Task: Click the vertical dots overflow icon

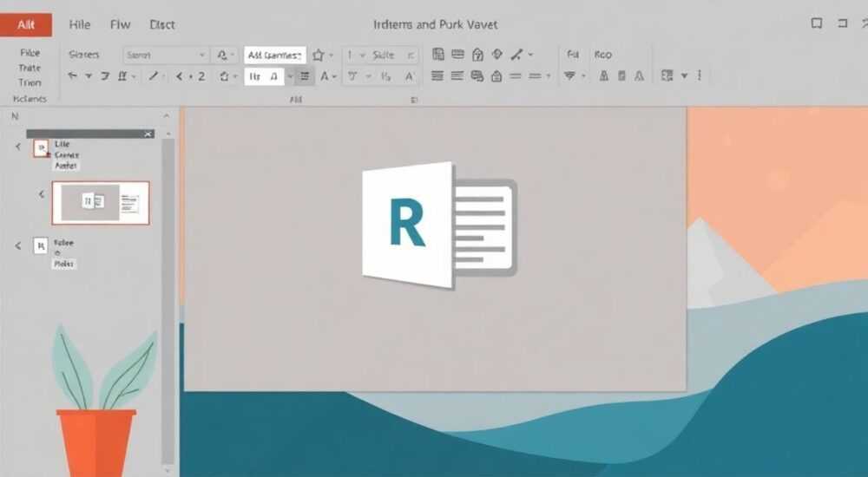Action: coord(699,75)
